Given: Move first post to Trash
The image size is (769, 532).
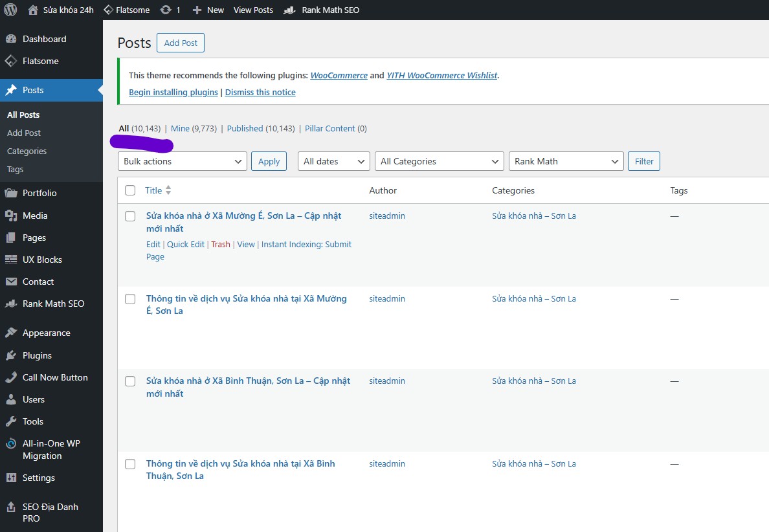Looking at the screenshot, I should 221,244.
